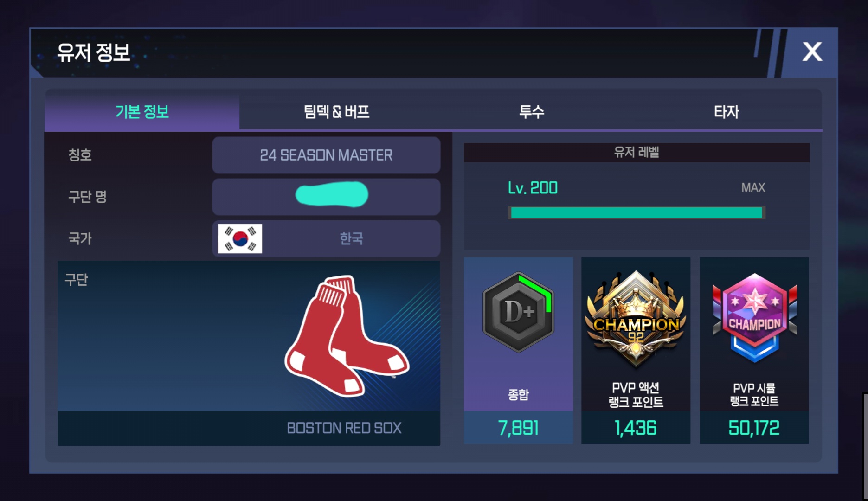Select the 기본 정보 tab
868x501 pixels.
pyautogui.click(x=142, y=112)
